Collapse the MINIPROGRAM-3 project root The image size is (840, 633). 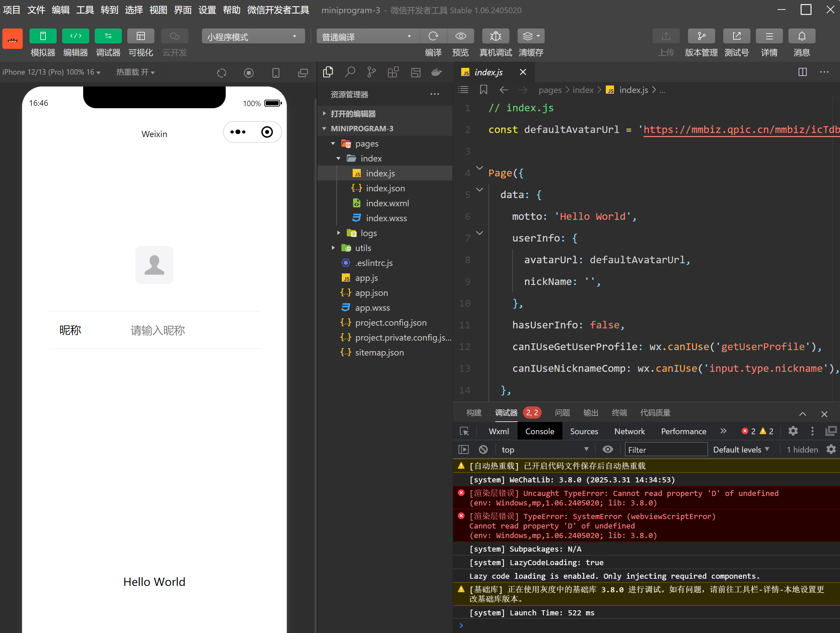pyautogui.click(x=385, y=129)
